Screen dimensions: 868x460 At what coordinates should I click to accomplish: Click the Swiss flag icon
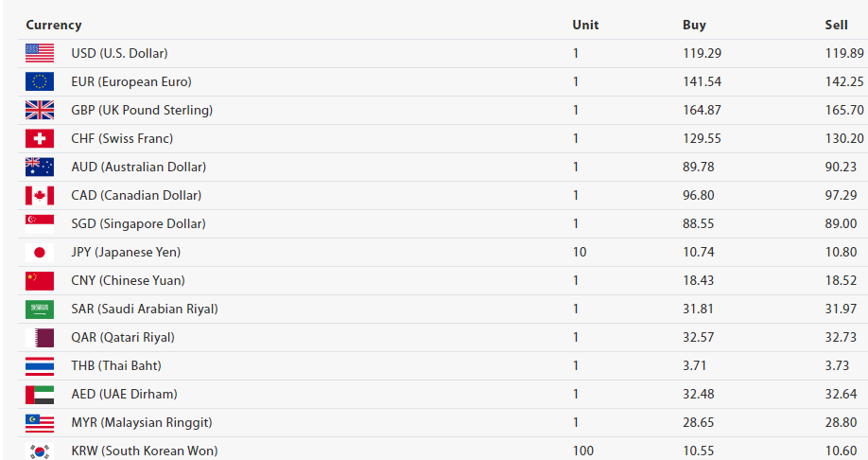tap(40, 138)
